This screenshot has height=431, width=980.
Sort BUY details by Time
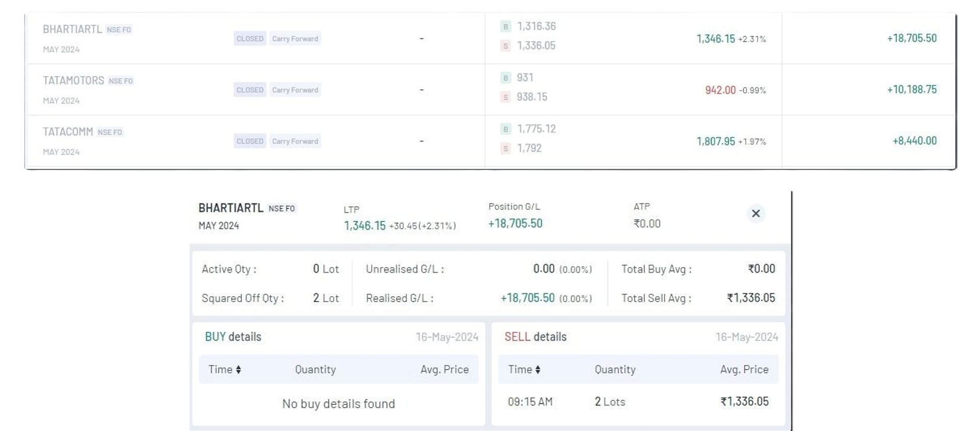(225, 369)
